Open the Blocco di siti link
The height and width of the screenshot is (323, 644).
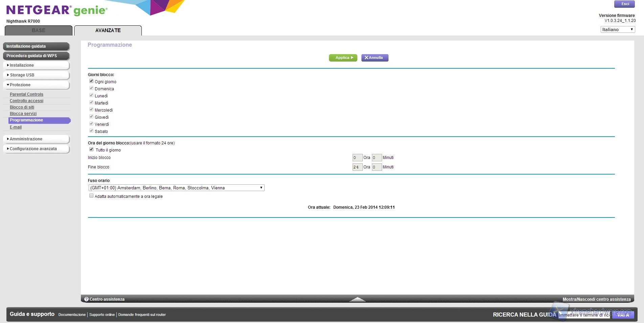click(22, 107)
